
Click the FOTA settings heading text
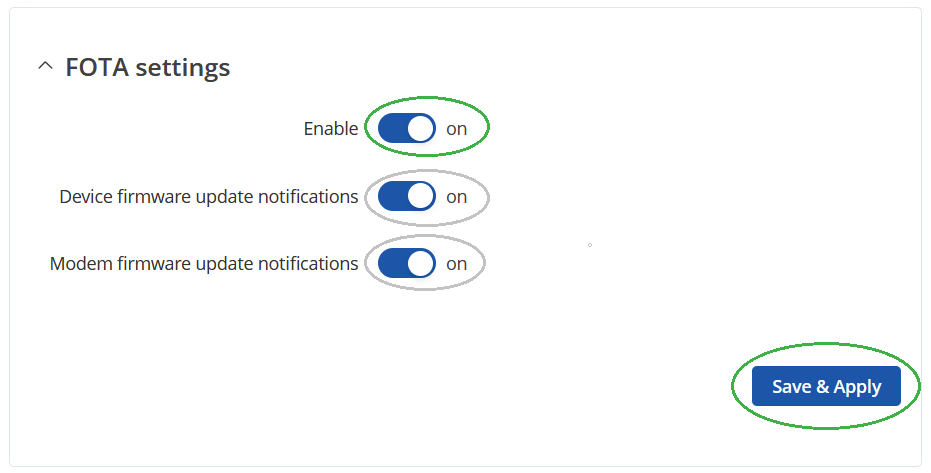pos(148,67)
